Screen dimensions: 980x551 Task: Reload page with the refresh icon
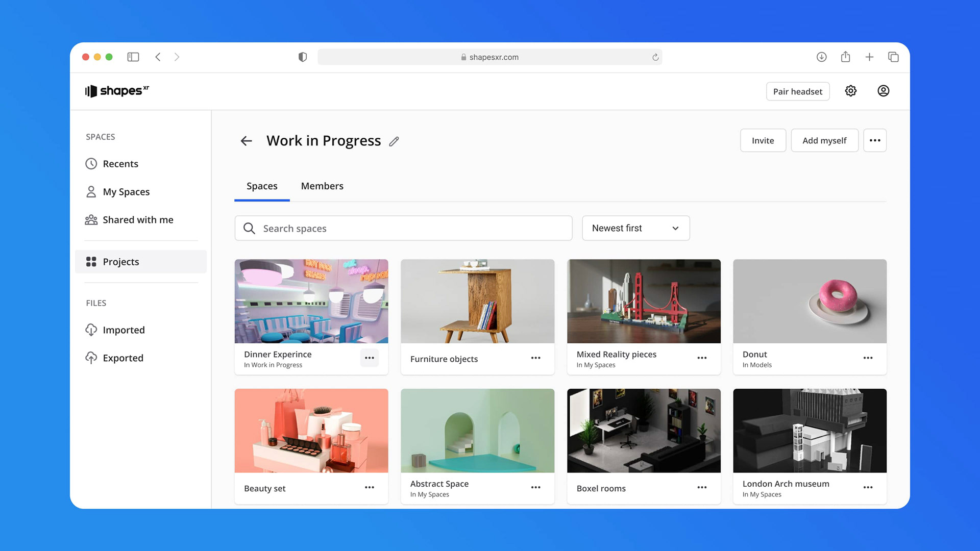[655, 57]
